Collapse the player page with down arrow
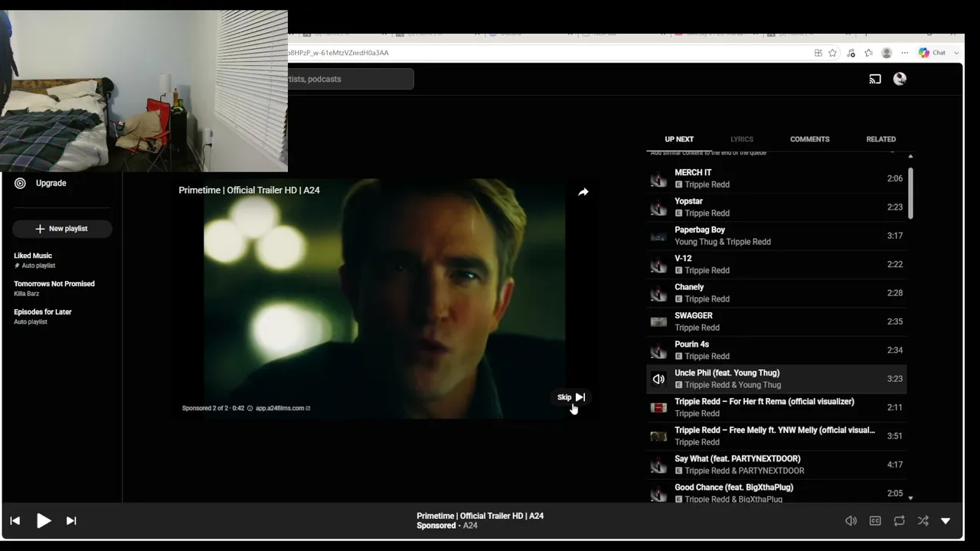Viewport: 980px width, 551px height. point(946,520)
